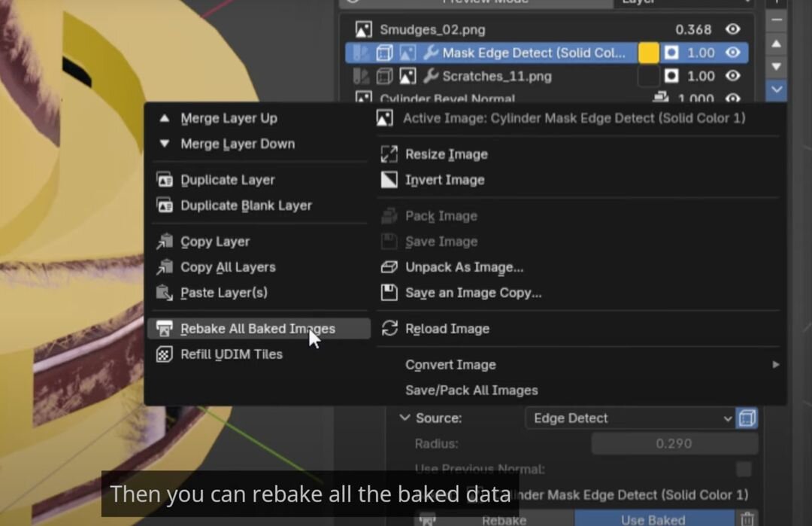Click the cube icon on Scratches_11.png row
The width and height of the screenshot is (812, 526).
coord(384,76)
